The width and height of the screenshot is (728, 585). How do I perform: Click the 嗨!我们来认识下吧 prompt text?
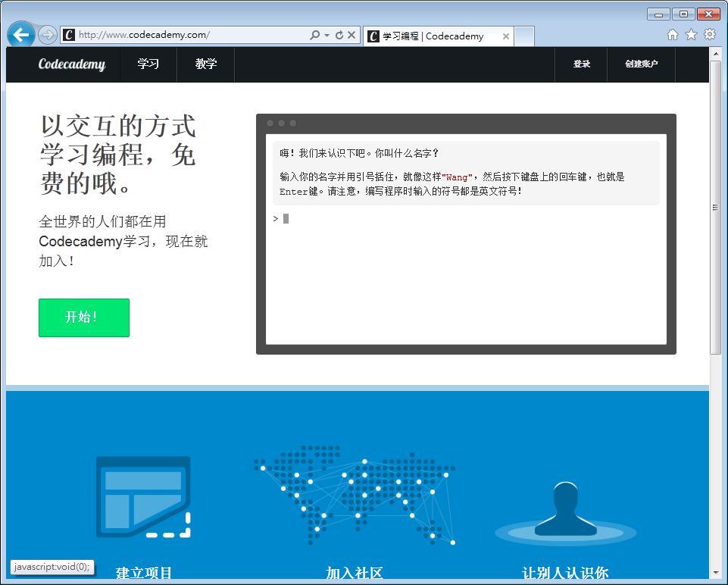pos(359,153)
